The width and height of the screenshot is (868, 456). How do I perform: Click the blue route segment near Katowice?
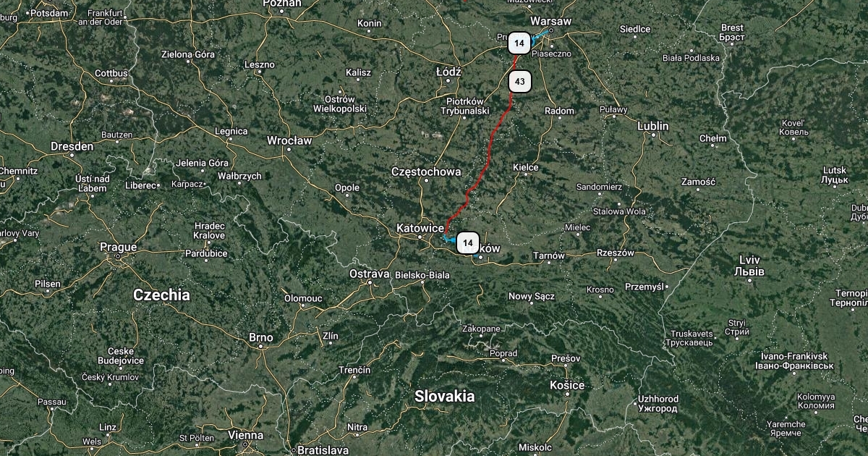click(449, 237)
